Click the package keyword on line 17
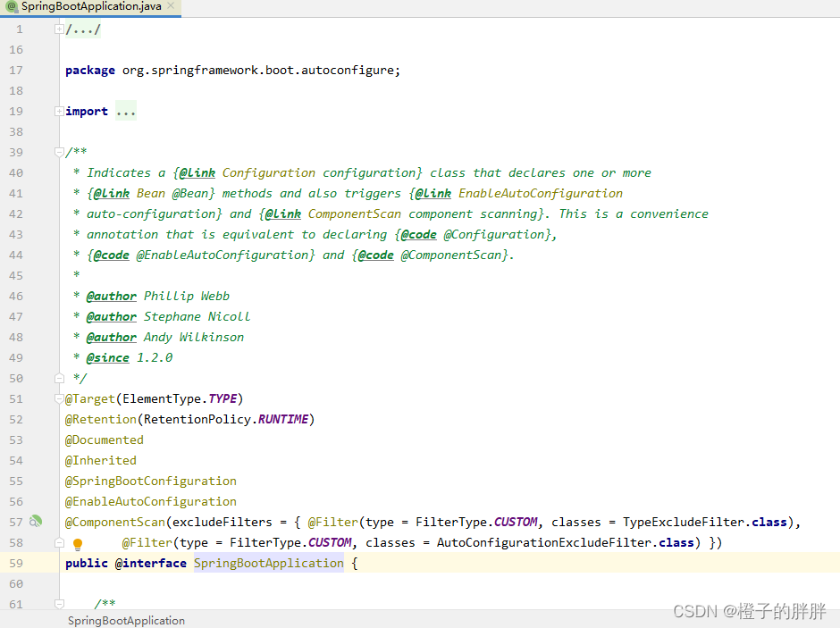Viewport: 840px width, 628px height. [90, 71]
